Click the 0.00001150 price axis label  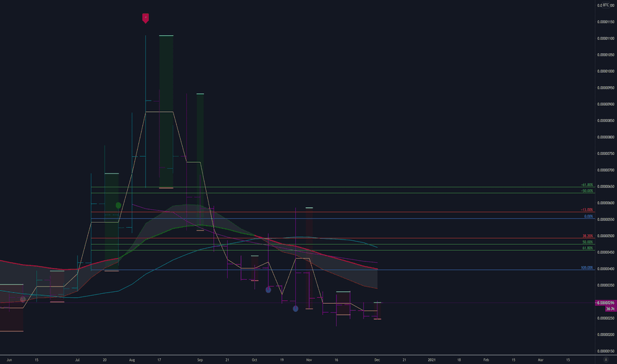pyautogui.click(x=606, y=22)
